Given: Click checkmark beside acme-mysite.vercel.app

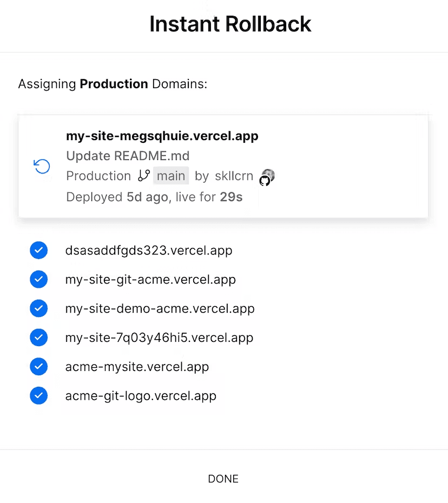Looking at the screenshot, I should click(x=38, y=367).
